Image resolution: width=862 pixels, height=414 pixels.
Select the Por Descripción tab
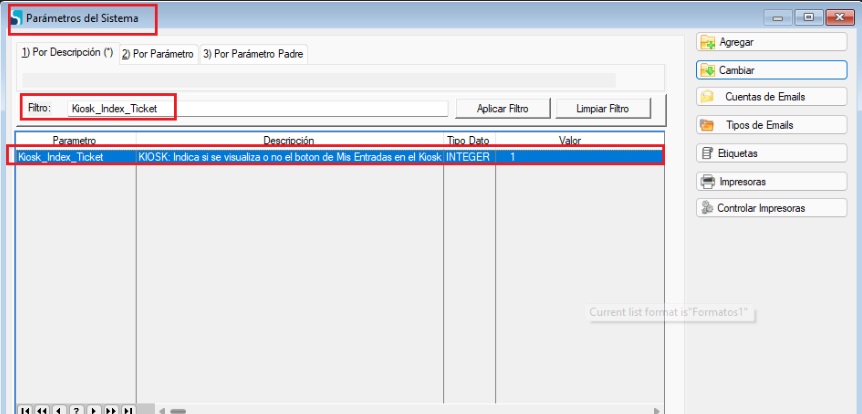[x=67, y=54]
